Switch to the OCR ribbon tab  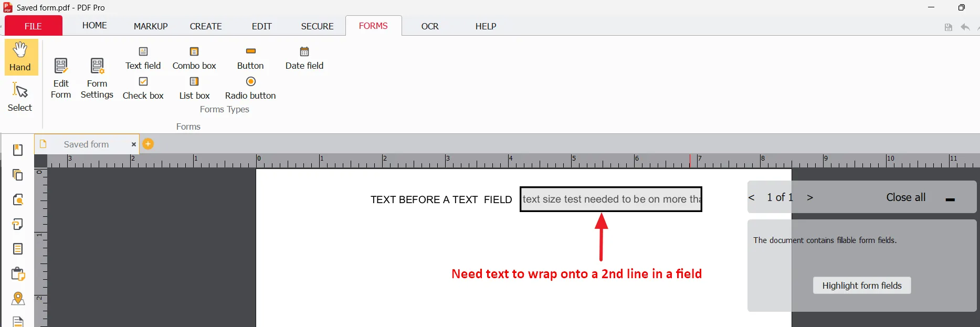tap(430, 26)
